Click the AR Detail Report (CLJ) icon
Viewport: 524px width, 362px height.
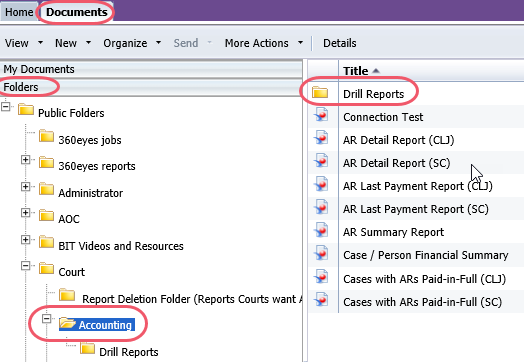321,138
